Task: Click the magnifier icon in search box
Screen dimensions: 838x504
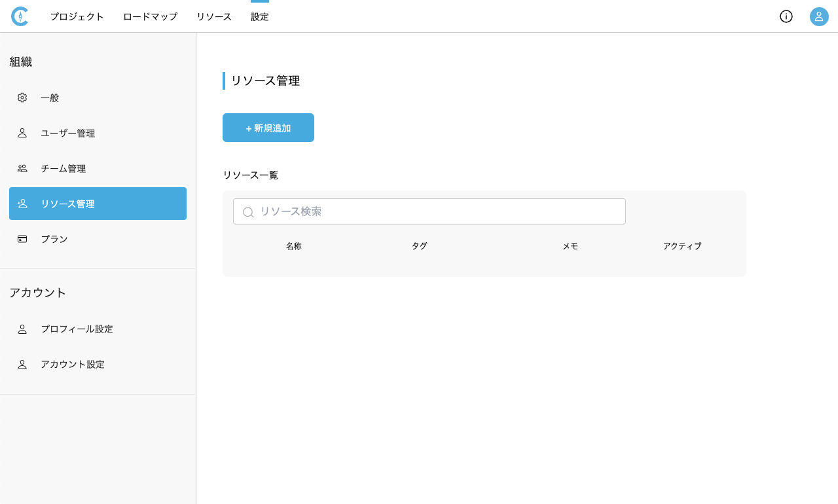Action: click(248, 212)
